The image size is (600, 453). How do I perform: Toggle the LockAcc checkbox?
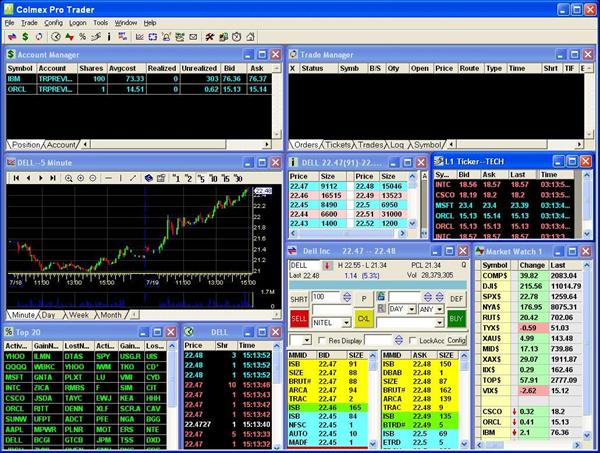[x=412, y=340]
